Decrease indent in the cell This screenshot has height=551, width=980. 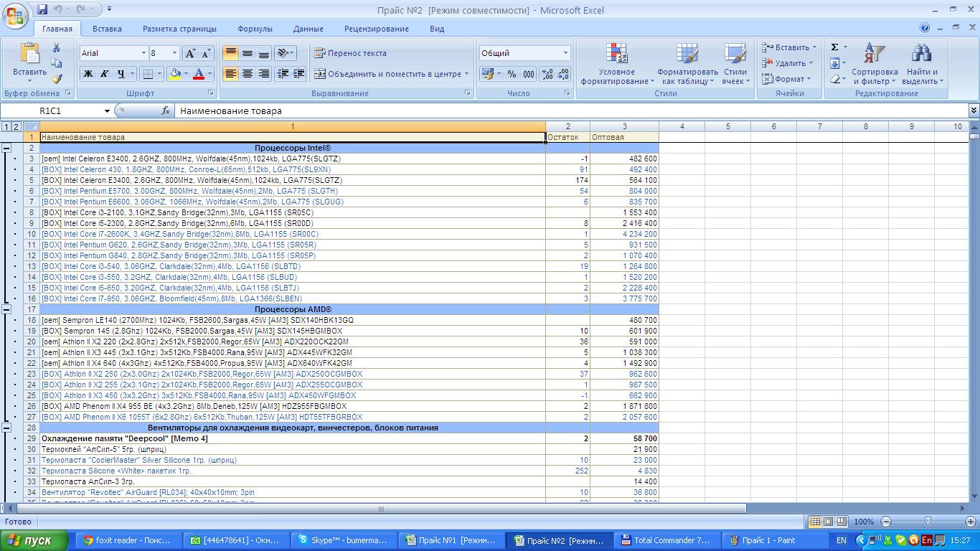click(x=283, y=73)
